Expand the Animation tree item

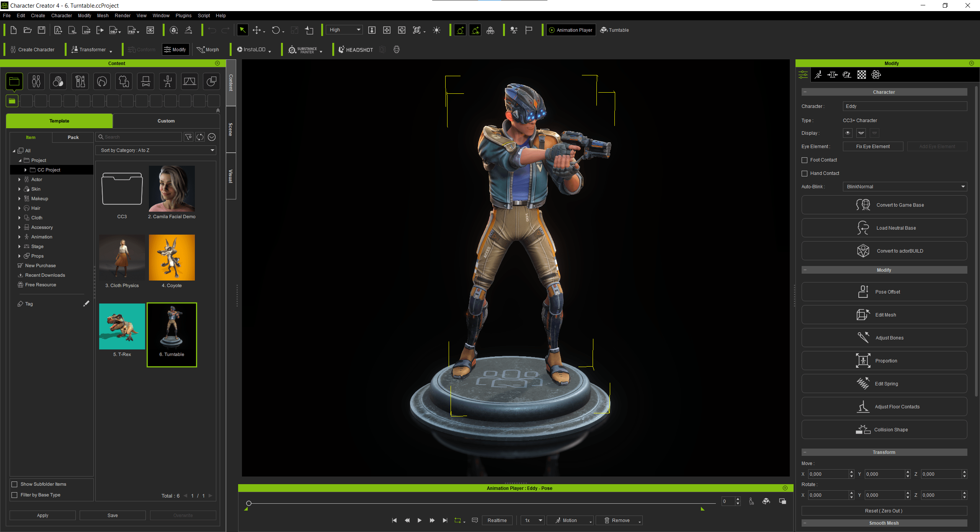20,237
